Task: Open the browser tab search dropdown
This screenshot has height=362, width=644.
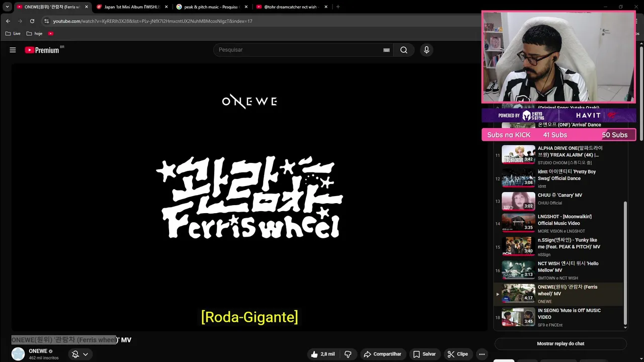Action: (x=7, y=7)
